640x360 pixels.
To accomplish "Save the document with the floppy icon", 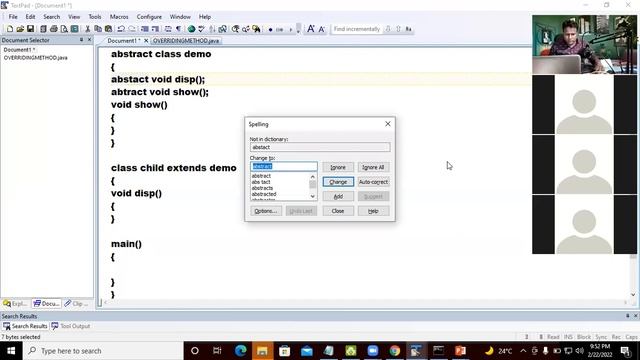I will point(30,29).
